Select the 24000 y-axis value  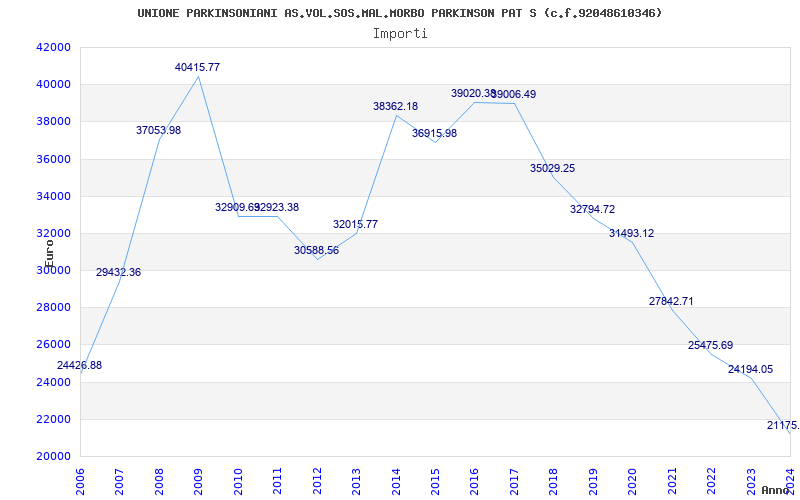click(53, 382)
